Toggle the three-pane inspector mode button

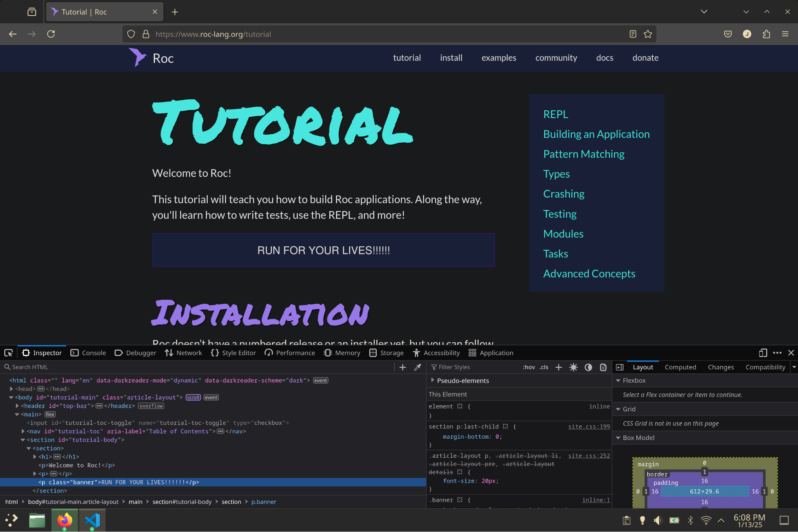pos(620,367)
